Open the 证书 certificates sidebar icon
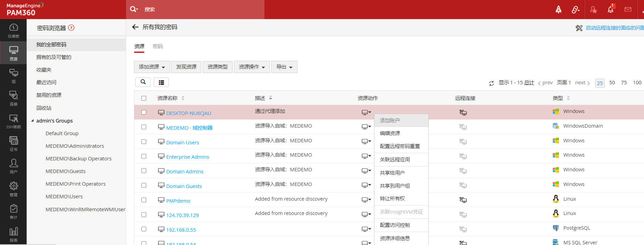The width and height of the screenshot is (644, 245). click(13, 143)
